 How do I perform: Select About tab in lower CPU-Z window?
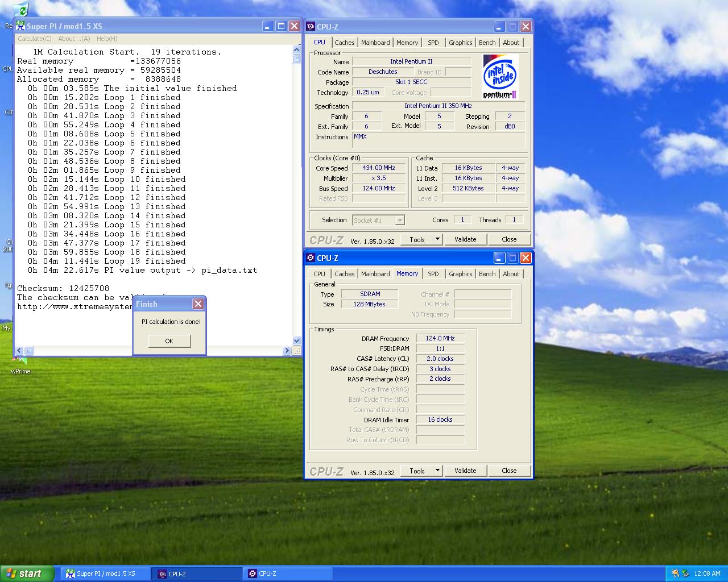coord(511,274)
